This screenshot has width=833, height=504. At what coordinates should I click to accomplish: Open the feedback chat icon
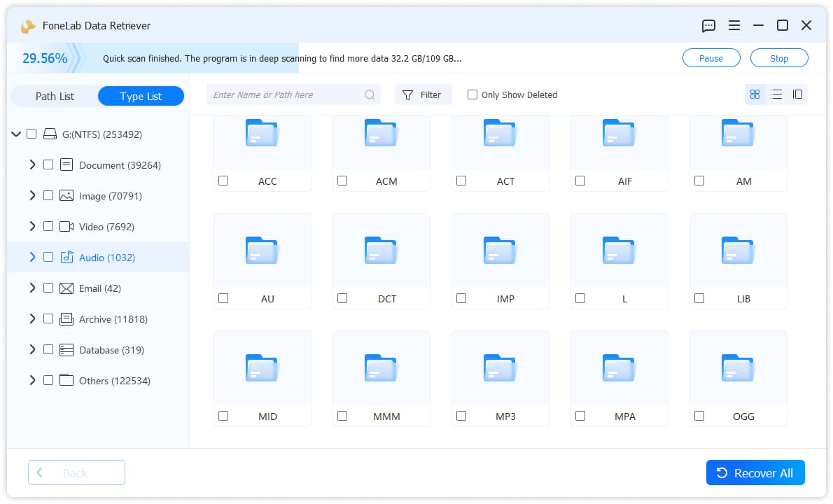pyautogui.click(x=708, y=25)
